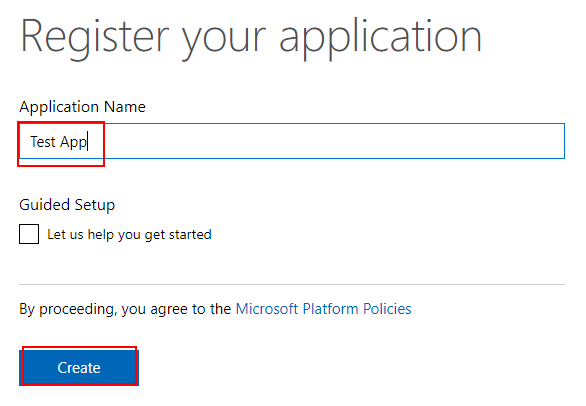Image resolution: width=586 pixels, height=406 pixels.
Task: Click the word 'Policies' in the link
Action: click(387, 309)
